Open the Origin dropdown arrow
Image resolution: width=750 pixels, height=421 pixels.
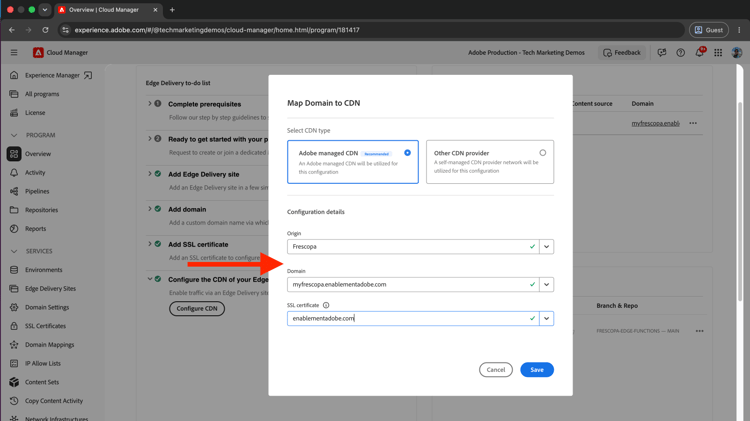546,246
